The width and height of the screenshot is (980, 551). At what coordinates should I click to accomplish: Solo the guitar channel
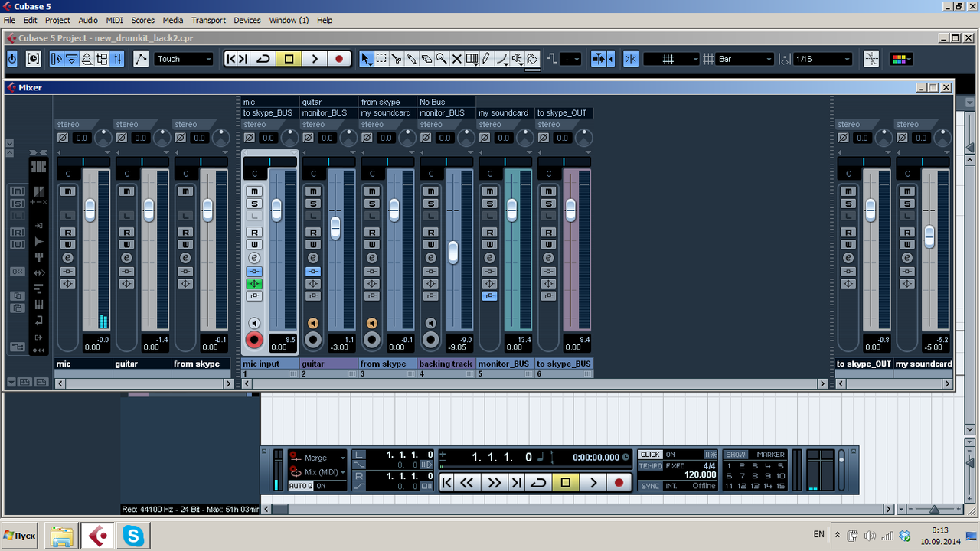312,204
